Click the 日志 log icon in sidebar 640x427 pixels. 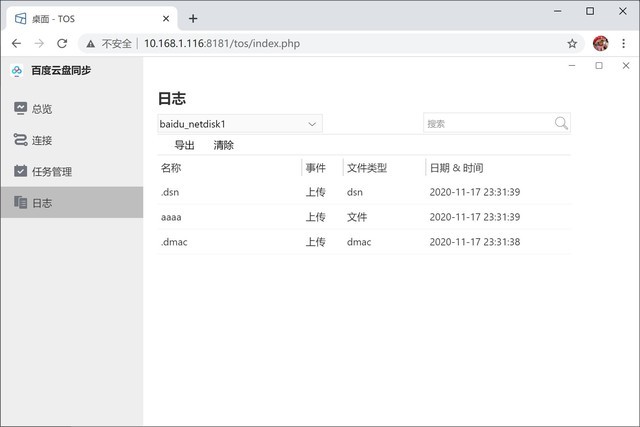click(x=20, y=202)
